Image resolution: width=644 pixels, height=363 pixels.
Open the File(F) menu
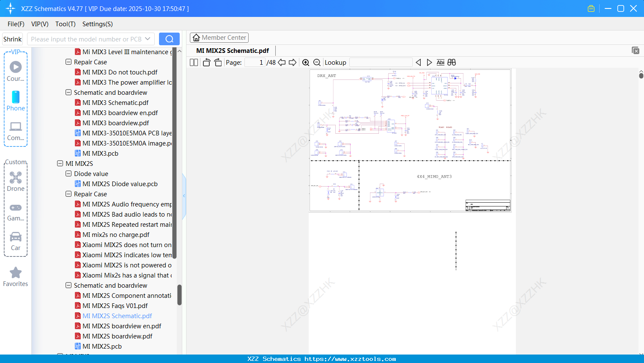(x=16, y=24)
